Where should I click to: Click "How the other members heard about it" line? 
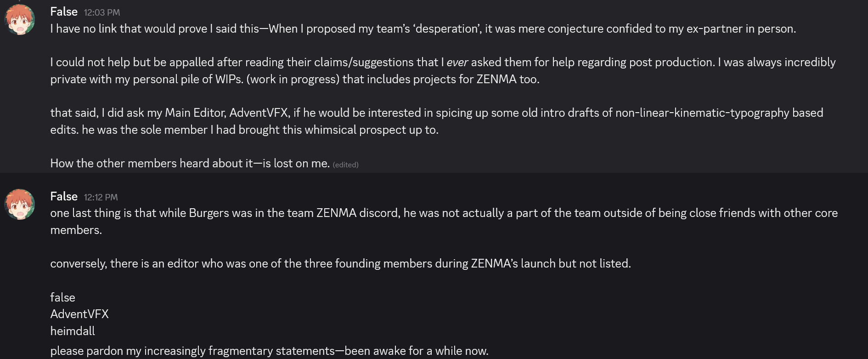click(190, 163)
